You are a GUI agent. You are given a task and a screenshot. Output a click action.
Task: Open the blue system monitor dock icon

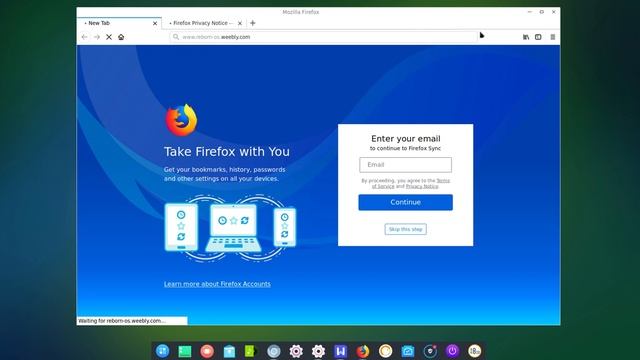407,351
